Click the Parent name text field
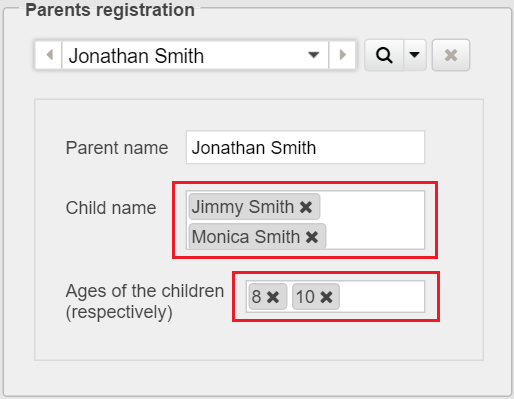 (x=305, y=147)
